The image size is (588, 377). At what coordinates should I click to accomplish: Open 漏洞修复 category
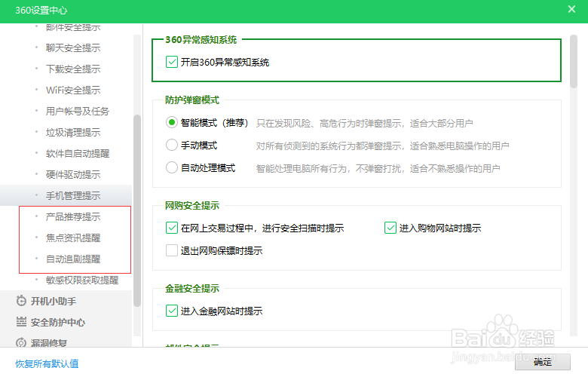[49, 343]
